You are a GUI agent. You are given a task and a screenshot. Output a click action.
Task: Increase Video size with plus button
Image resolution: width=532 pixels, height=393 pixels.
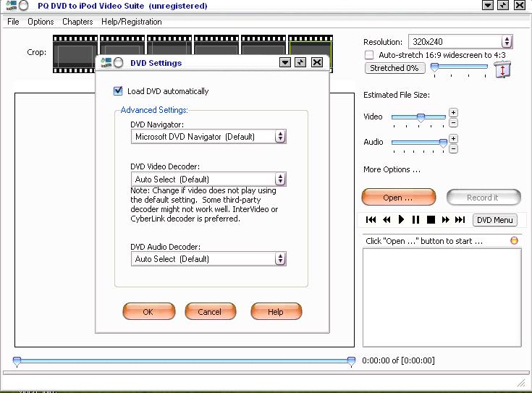point(453,113)
